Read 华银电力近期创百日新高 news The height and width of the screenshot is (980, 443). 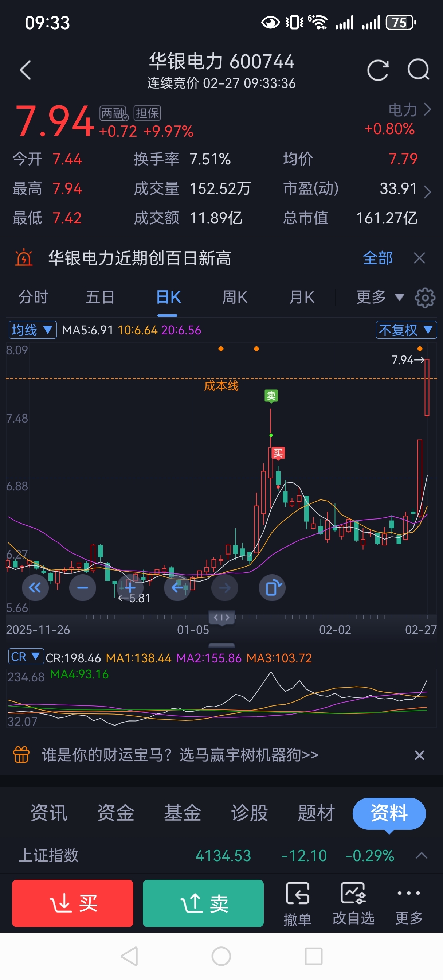point(140,258)
